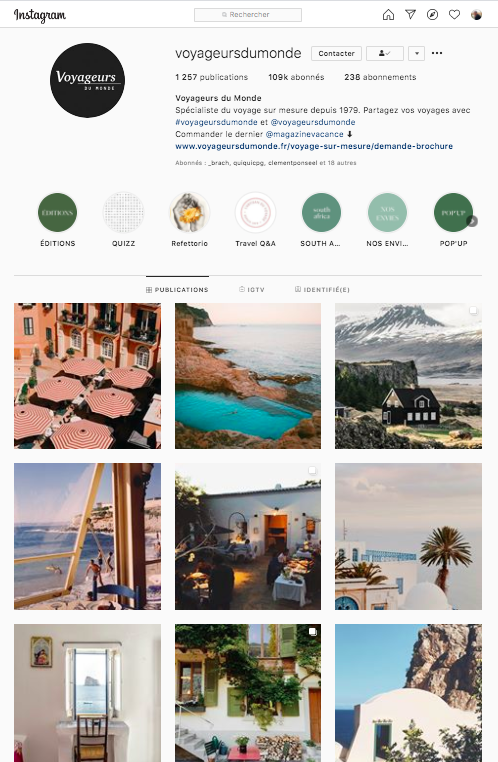
Task: Open the demande-brochure website link
Action: tap(314, 146)
